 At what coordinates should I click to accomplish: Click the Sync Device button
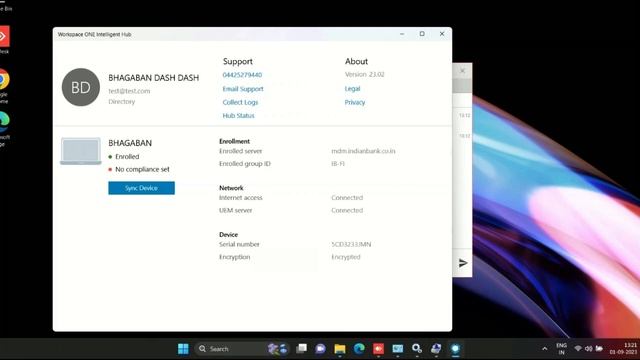[141, 188]
